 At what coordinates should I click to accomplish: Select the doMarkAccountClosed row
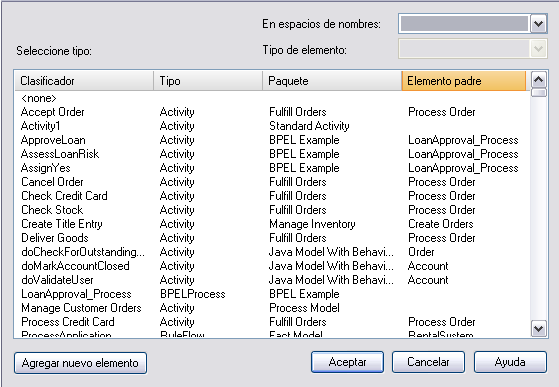pyautogui.click(x=272, y=266)
